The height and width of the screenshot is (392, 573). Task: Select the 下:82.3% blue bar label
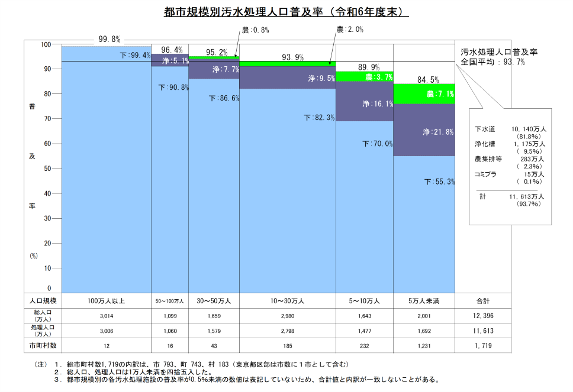pyautogui.click(x=319, y=118)
